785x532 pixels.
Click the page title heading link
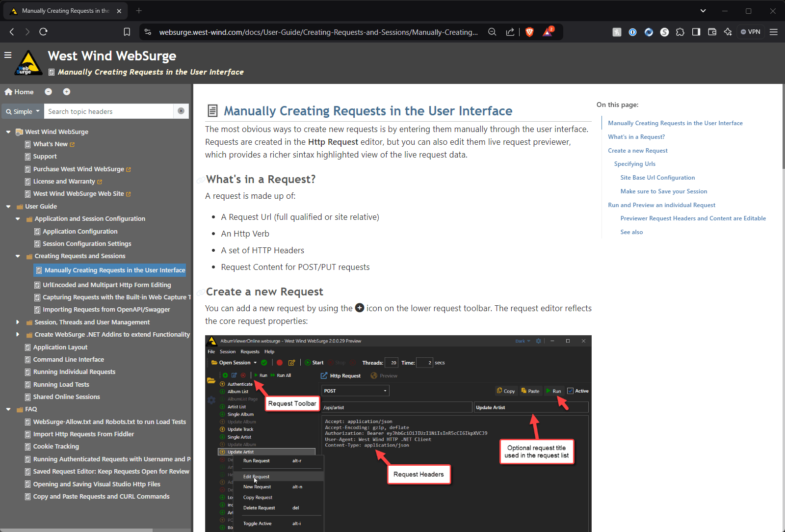pyautogui.click(x=368, y=111)
